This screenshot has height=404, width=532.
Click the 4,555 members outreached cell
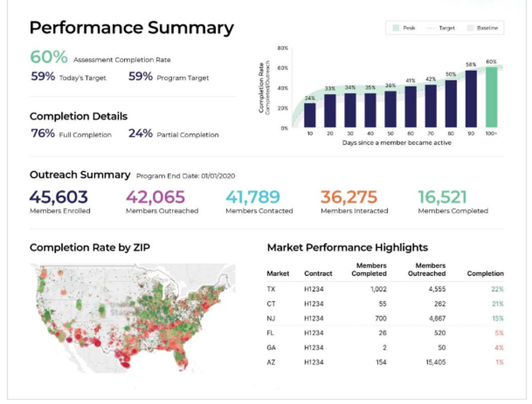pyautogui.click(x=437, y=289)
